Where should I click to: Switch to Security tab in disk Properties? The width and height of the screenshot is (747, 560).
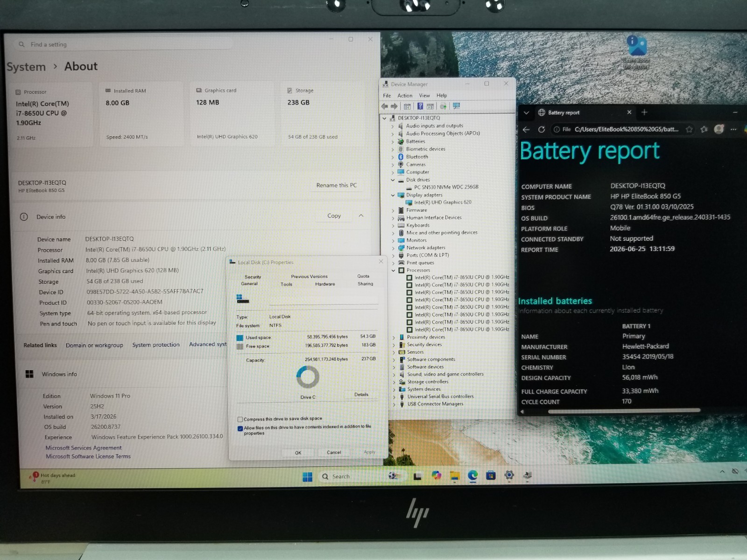pyautogui.click(x=253, y=277)
